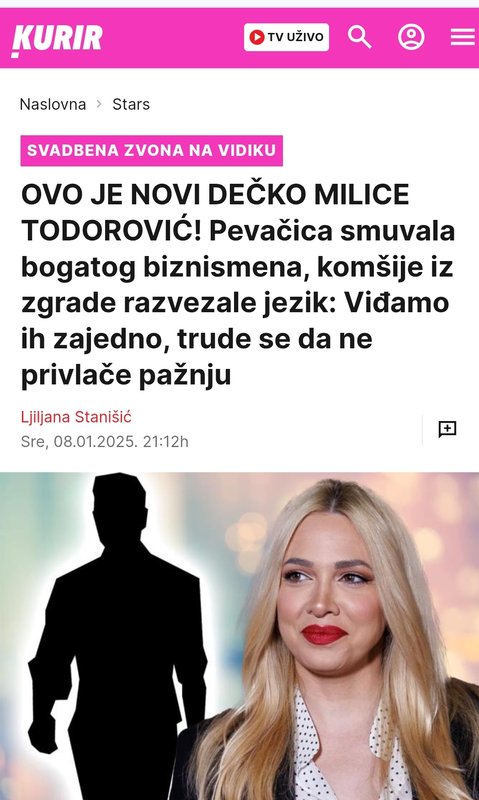Click headline line 'zgrade razvezale jezik: Viđamo'

pos(235,304)
